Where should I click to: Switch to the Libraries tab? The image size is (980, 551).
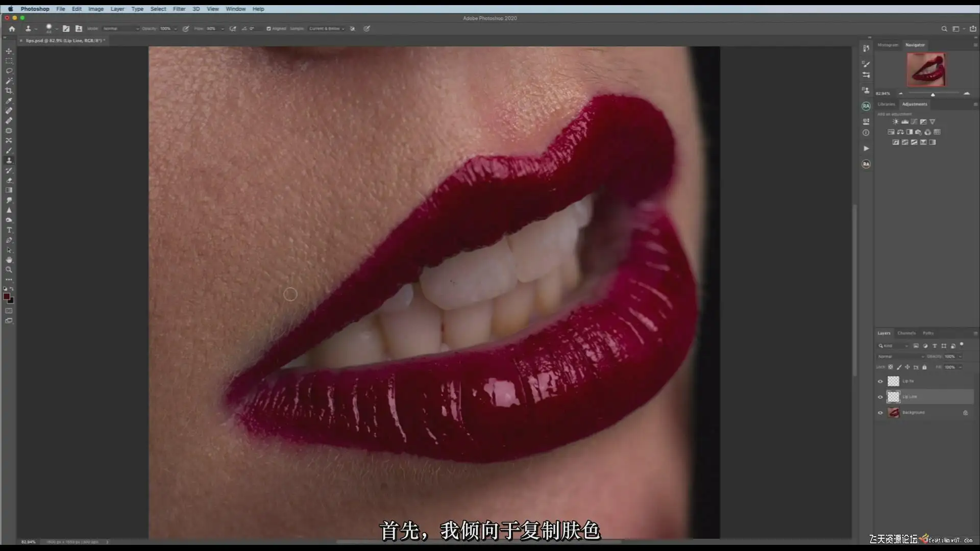click(886, 104)
